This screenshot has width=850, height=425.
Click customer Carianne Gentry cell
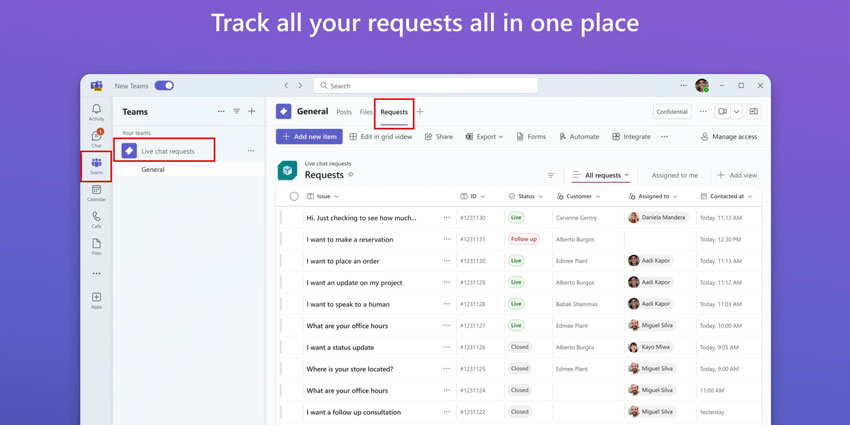pos(576,217)
